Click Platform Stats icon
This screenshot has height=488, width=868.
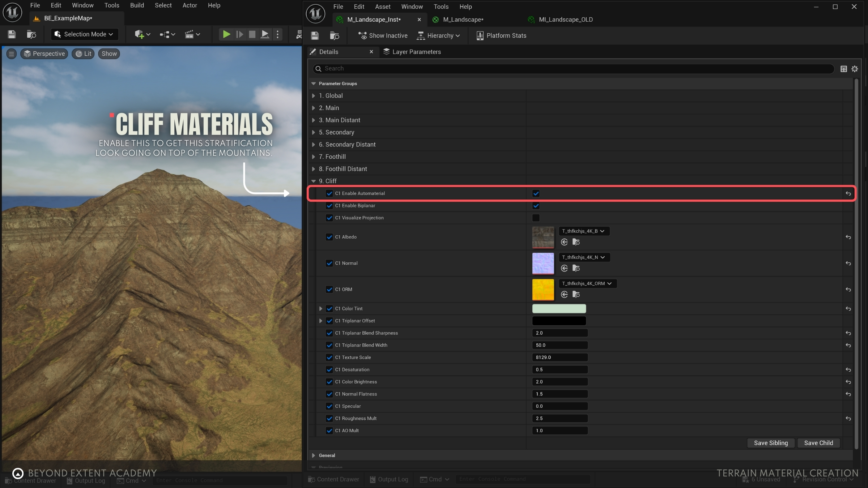coord(480,35)
